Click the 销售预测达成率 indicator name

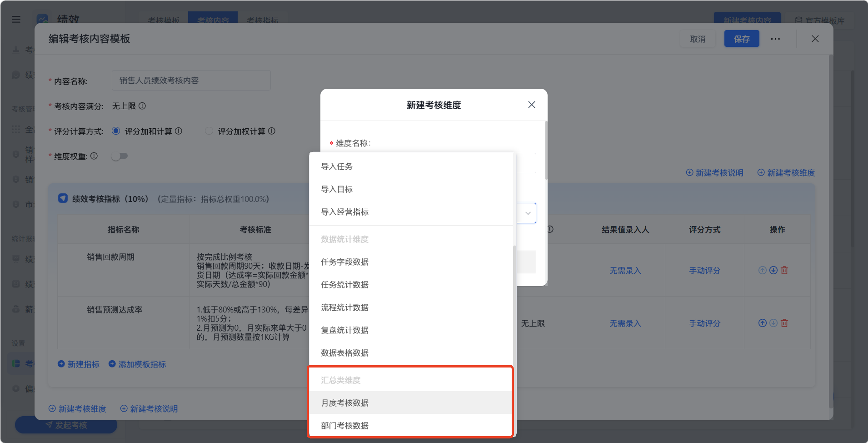pyautogui.click(x=115, y=310)
